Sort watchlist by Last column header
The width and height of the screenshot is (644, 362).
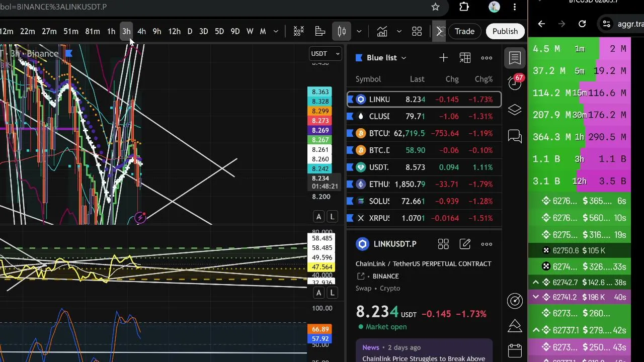pos(417,79)
